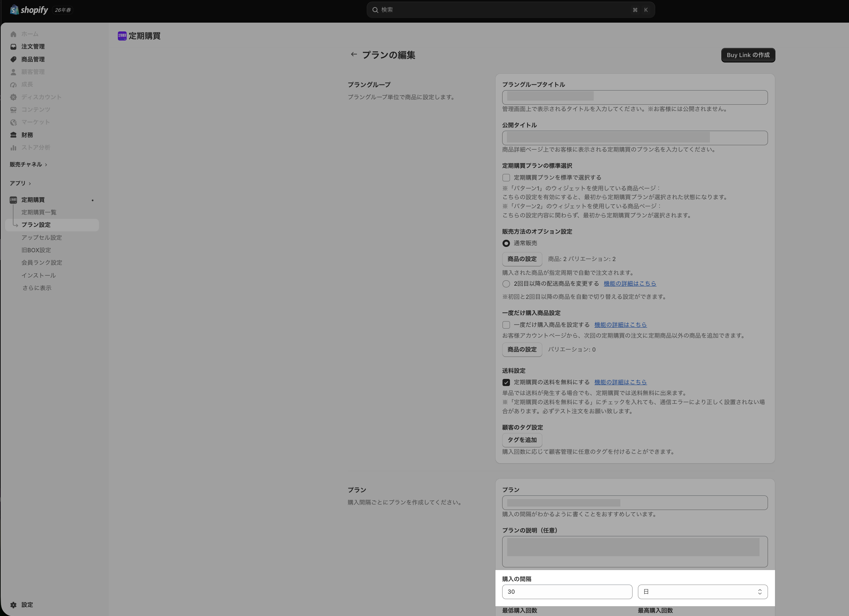
Task: Click the Shopify logo icon
Action: tap(14, 10)
